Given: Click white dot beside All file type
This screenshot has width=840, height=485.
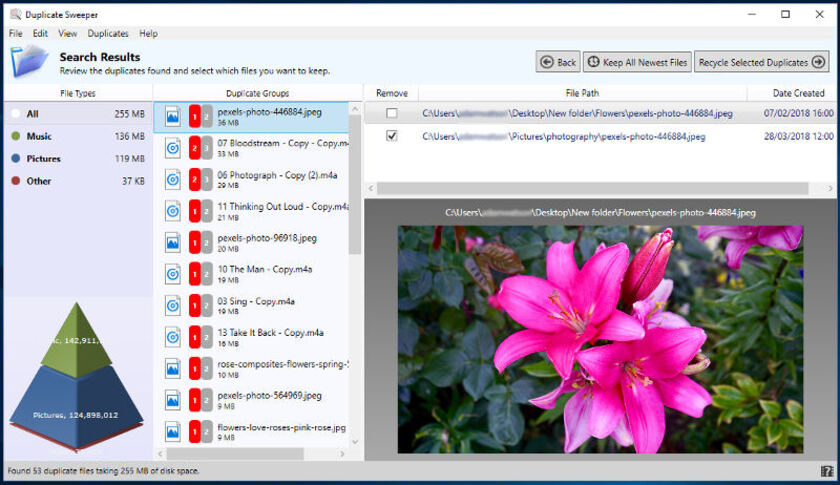Looking at the screenshot, I should [x=16, y=114].
